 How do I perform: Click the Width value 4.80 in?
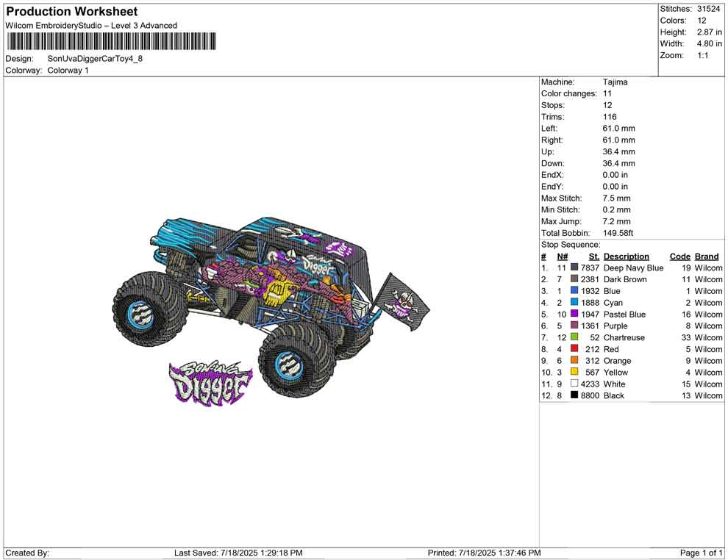pos(709,43)
